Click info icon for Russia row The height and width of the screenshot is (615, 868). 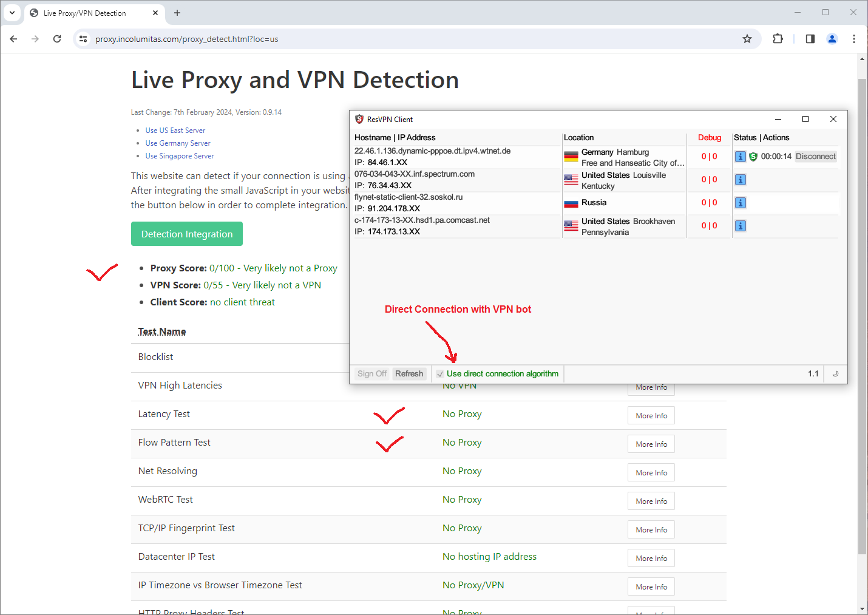741,203
